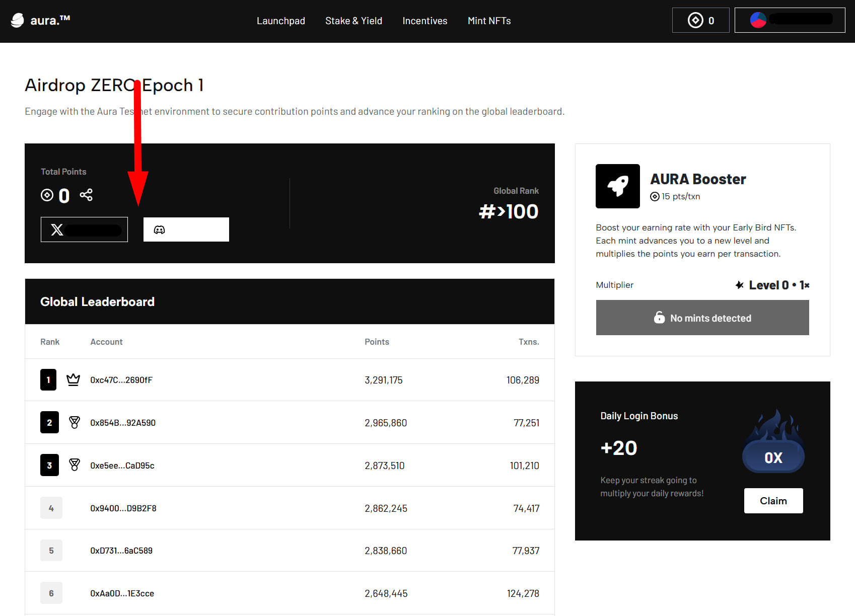Click the points balance button in header
This screenshot has height=616, width=855.
700,20
